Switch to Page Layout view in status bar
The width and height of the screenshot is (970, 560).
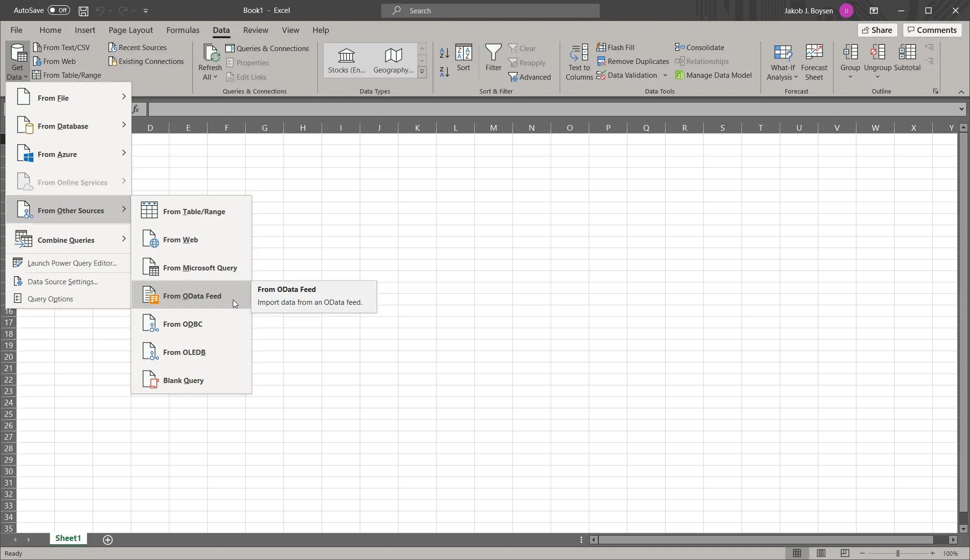coord(821,553)
